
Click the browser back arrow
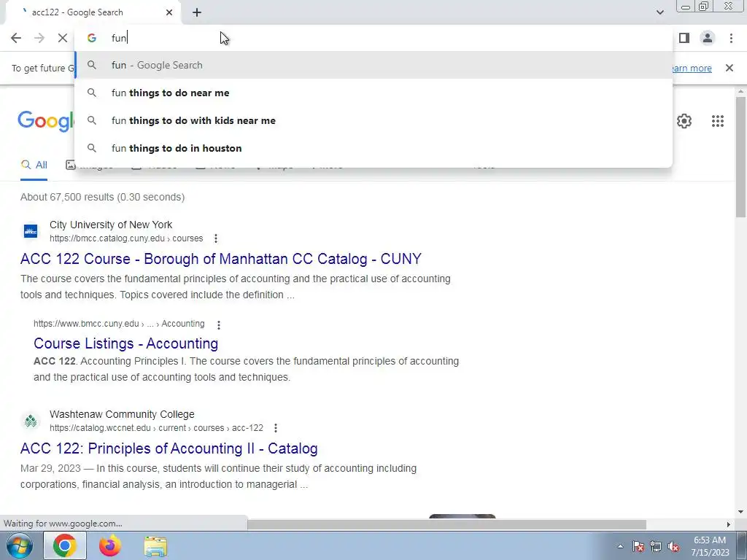(x=16, y=38)
